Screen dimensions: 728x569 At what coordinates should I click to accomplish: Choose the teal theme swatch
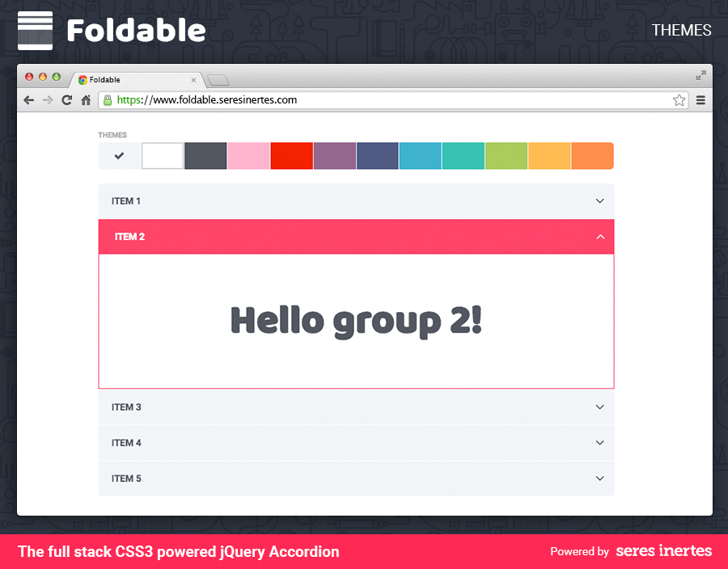463,156
